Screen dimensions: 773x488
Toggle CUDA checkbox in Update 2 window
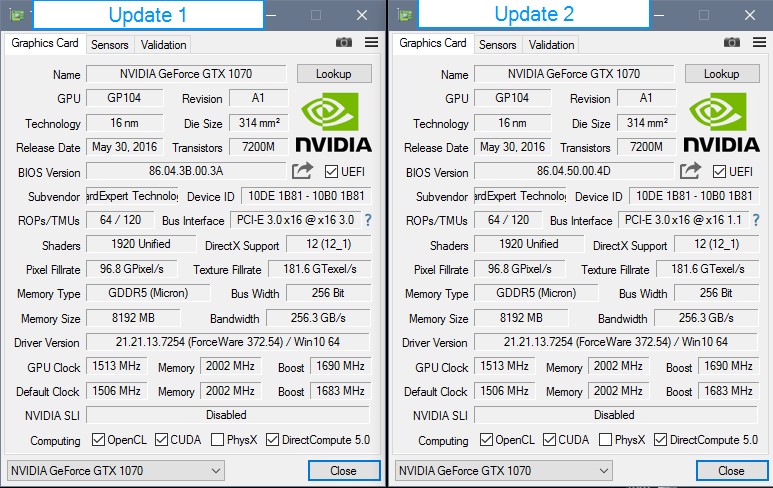pyautogui.click(x=549, y=439)
